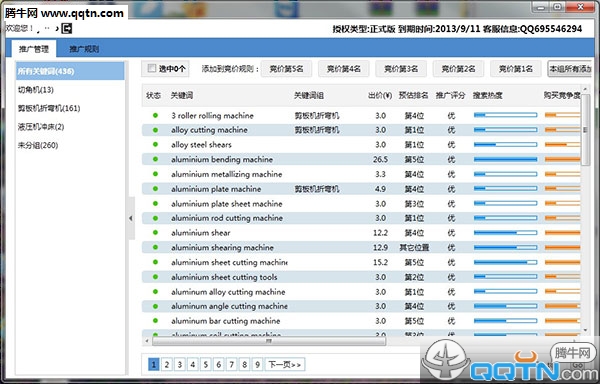Select keyword aluminium shearing machine
This screenshot has height=384, width=600.
222,247
